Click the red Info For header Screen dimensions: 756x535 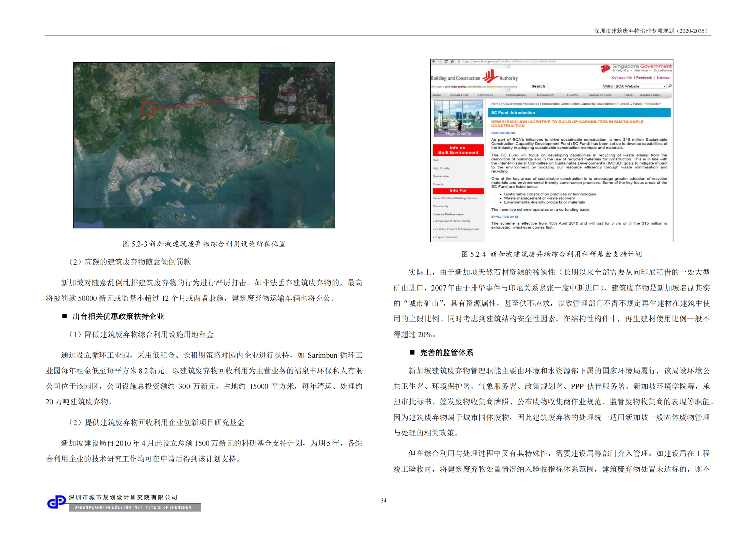[x=458, y=191]
